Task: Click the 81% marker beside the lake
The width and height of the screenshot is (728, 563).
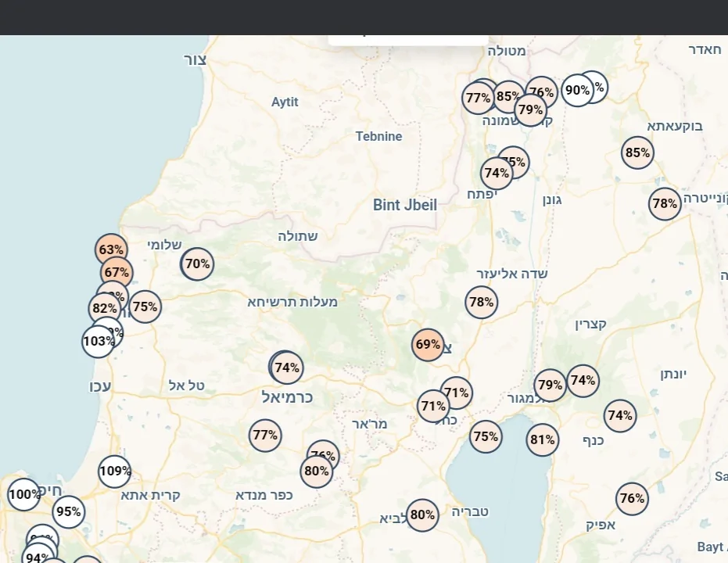Action: pyautogui.click(x=542, y=440)
